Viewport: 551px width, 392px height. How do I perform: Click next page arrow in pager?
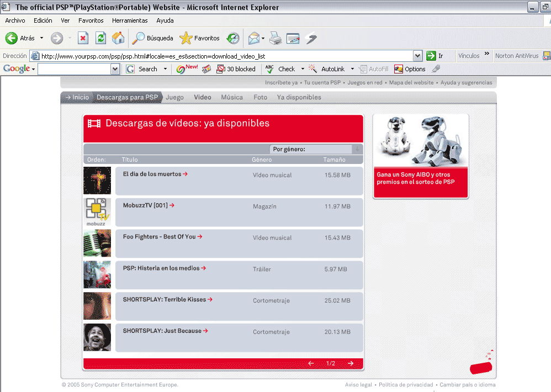(x=351, y=363)
